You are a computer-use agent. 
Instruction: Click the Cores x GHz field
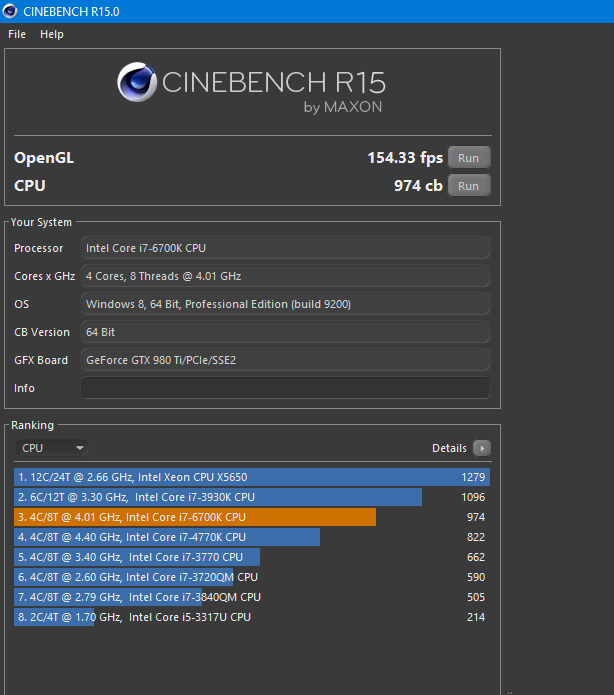[285, 276]
